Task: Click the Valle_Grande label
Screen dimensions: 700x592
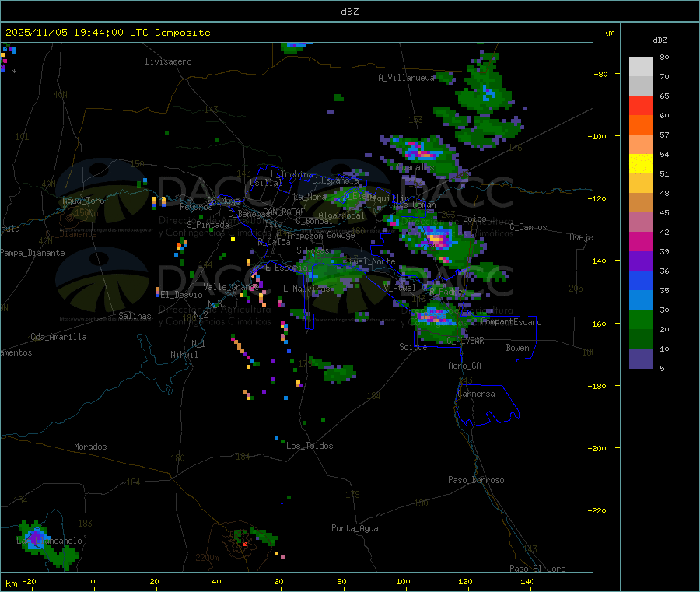Action: pos(231,287)
